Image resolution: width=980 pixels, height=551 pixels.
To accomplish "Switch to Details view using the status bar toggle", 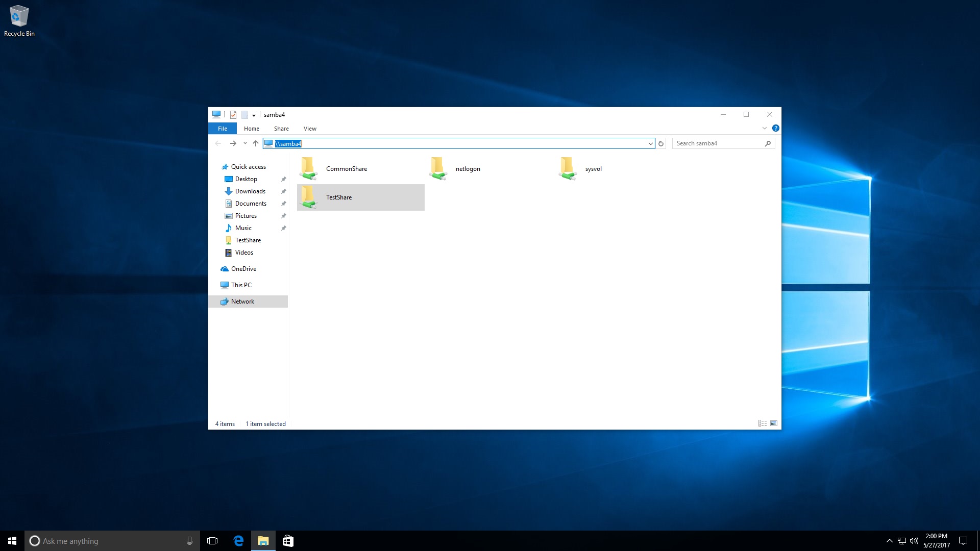I will coord(762,423).
